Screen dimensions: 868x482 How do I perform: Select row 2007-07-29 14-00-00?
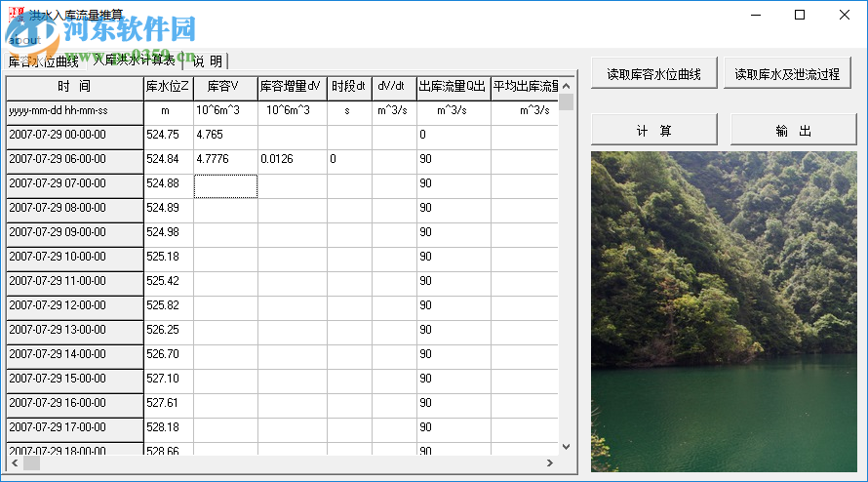click(x=75, y=356)
